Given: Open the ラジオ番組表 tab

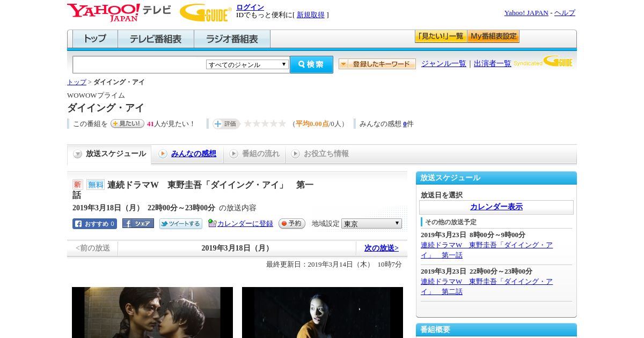Looking at the screenshot, I should click(x=232, y=39).
